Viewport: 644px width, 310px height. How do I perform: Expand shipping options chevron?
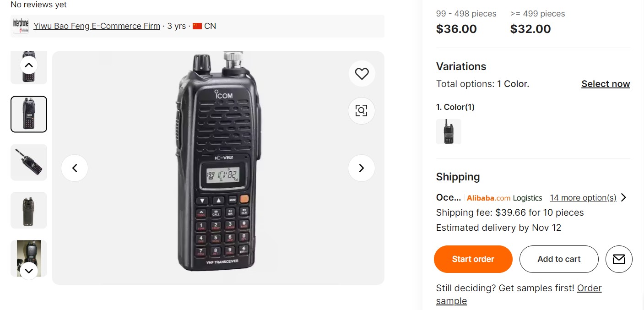pyautogui.click(x=623, y=198)
